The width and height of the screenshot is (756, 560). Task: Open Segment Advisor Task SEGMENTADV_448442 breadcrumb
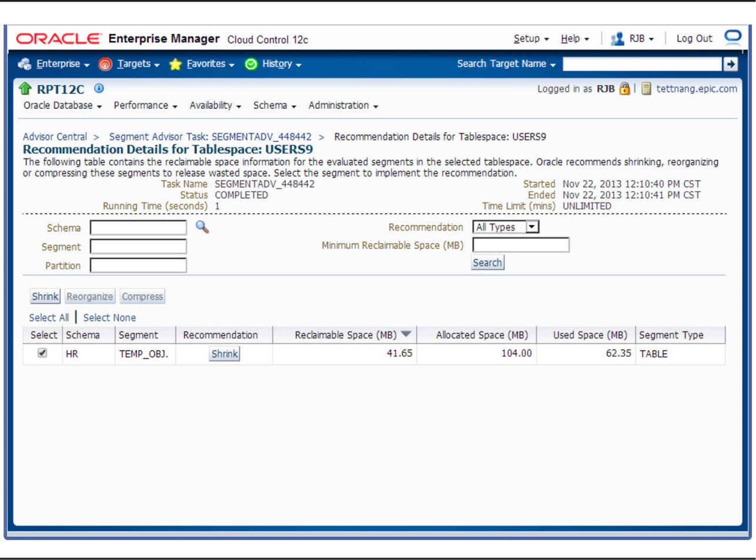coord(210,137)
